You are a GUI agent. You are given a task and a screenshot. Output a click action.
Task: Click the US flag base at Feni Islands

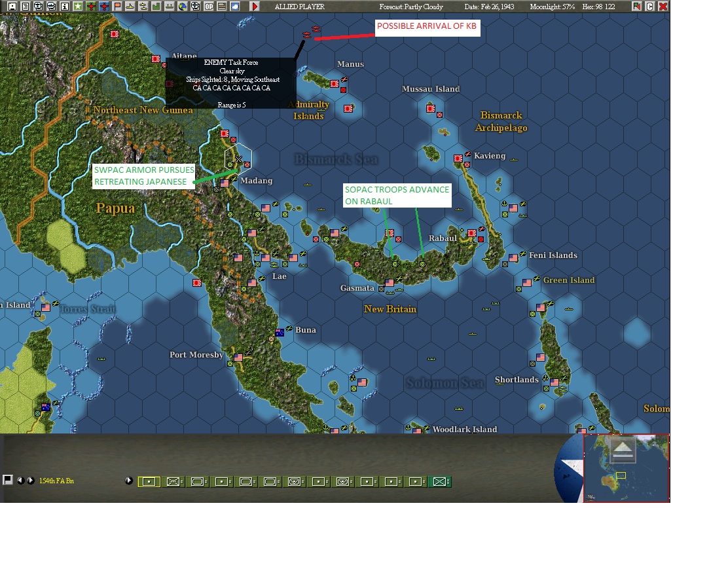[513, 258]
